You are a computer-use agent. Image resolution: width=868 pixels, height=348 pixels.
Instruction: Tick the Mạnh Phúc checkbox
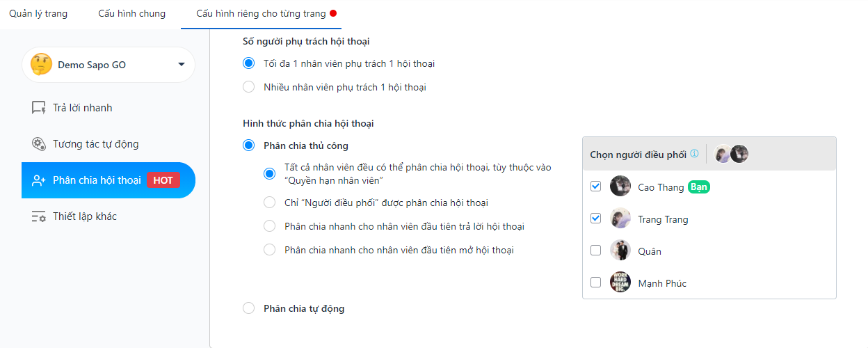[595, 283]
